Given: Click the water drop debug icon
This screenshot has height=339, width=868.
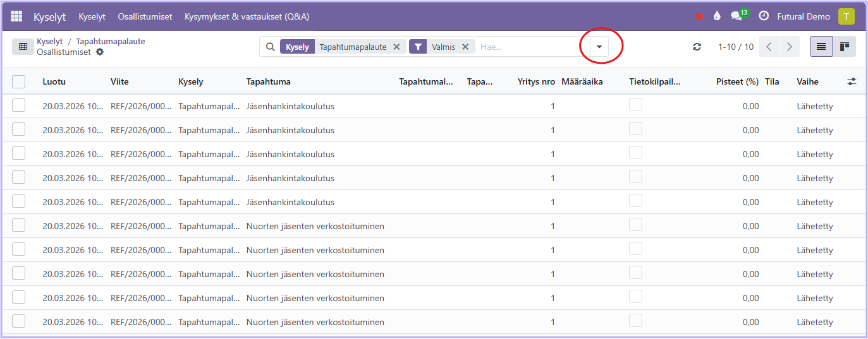Looking at the screenshot, I should tap(717, 16).
